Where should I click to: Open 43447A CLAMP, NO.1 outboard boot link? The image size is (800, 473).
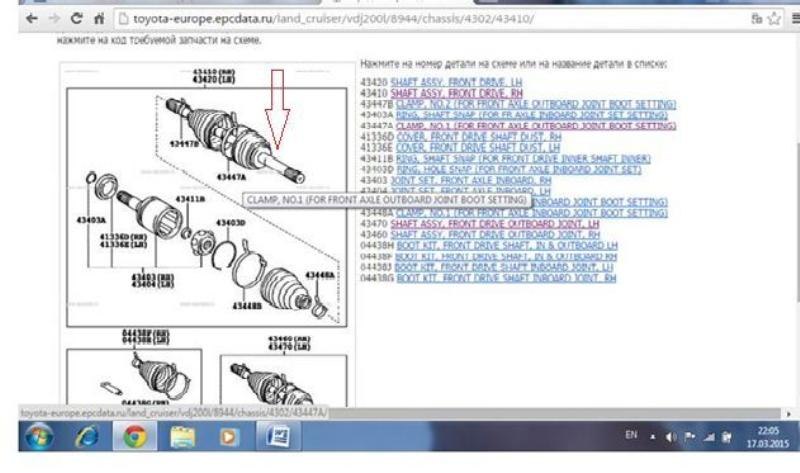click(536, 126)
